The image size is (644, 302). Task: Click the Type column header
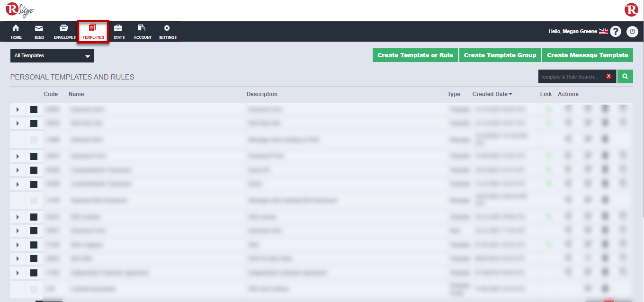tap(454, 94)
